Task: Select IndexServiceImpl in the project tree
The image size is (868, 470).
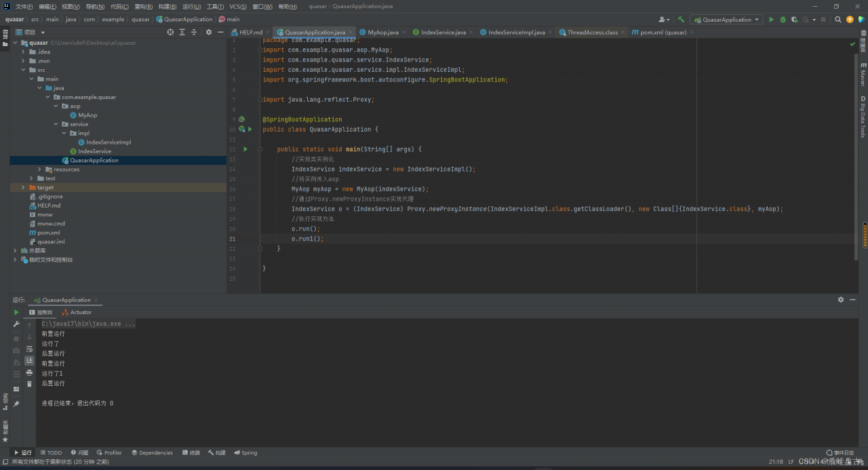Action: tap(108, 142)
